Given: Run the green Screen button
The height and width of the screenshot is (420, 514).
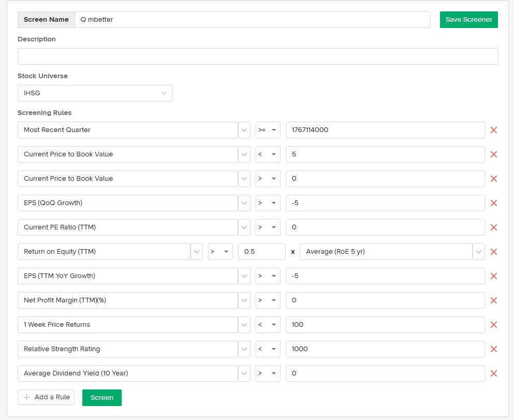Looking at the screenshot, I should tap(102, 398).
